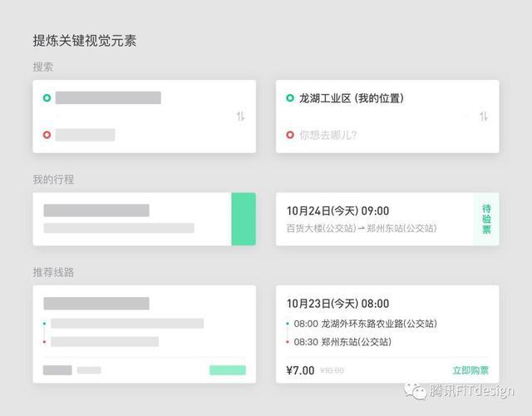Click red destination circle in wireframe search card
This screenshot has width=532, height=416.
point(47,135)
